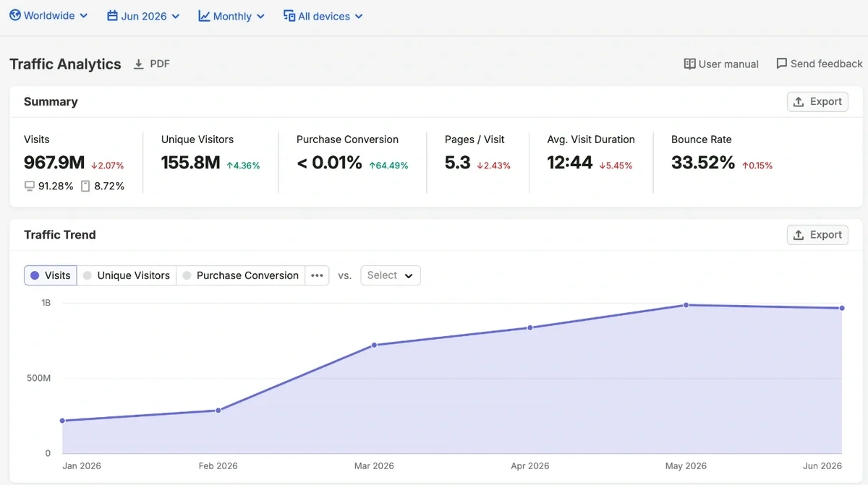Open the Jun 2026 date picker
The image size is (868, 485).
[x=143, y=16]
